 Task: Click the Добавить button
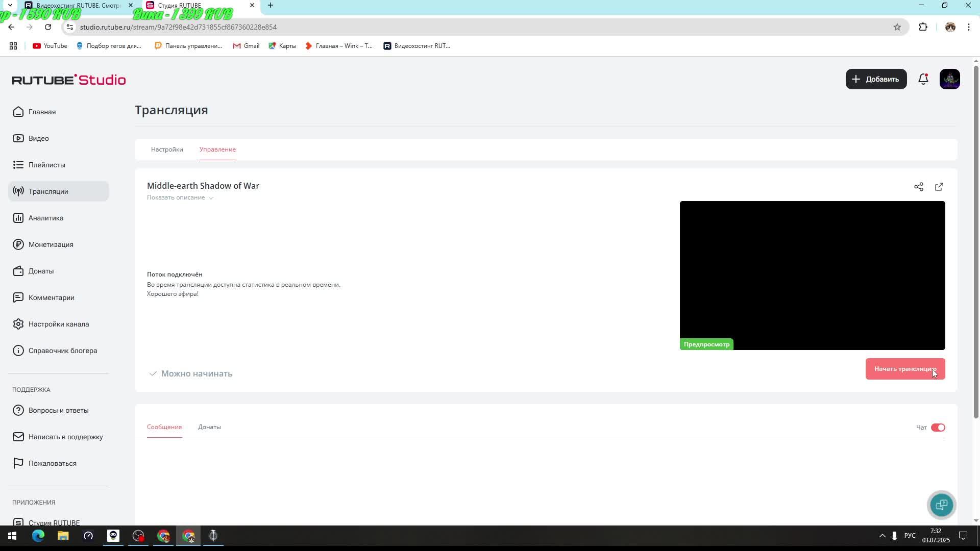[x=876, y=79]
